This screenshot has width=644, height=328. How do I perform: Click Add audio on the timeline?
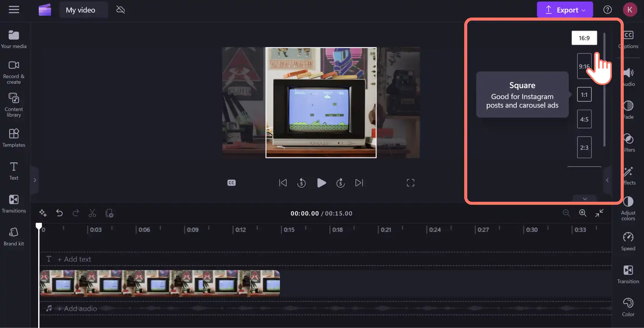77,308
